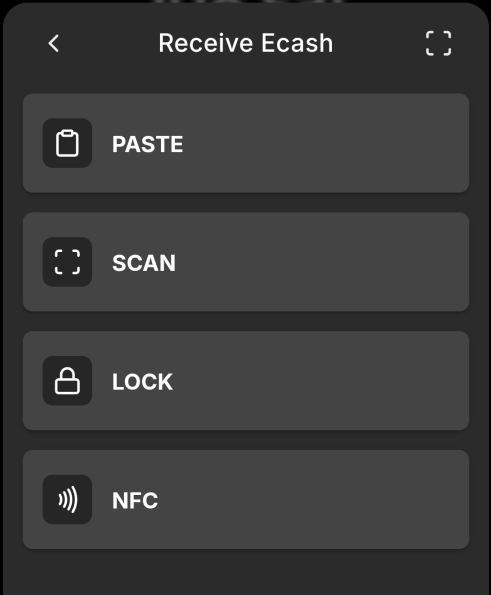Tap the clipboard icon next to PASTE

point(67,143)
